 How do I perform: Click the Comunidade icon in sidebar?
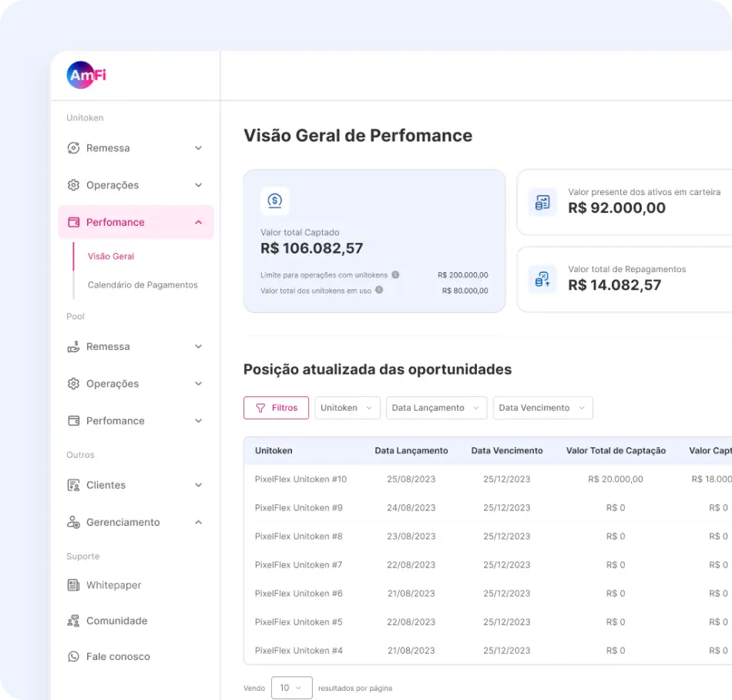pyautogui.click(x=74, y=621)
